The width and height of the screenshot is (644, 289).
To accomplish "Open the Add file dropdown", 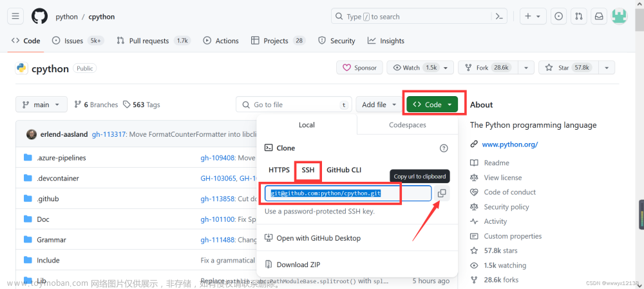I will click(x=379, y=105).
